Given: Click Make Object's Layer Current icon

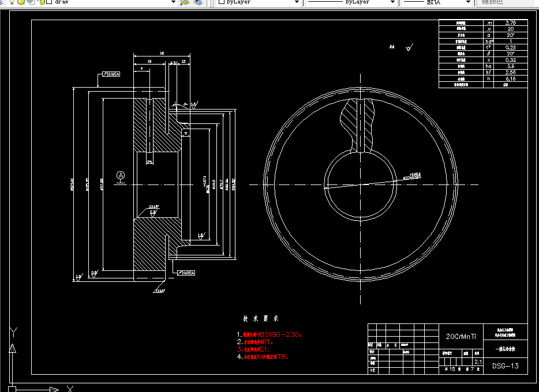Looking at the screenshot, I should click(185, 2).
